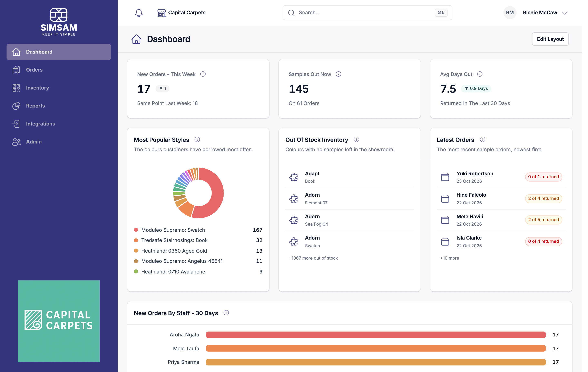Image resolution: width=588 pixels, height=372 pixels.
Task: Click calendar icon for Yuki Robertson order
Action: (x=445, y=177)
